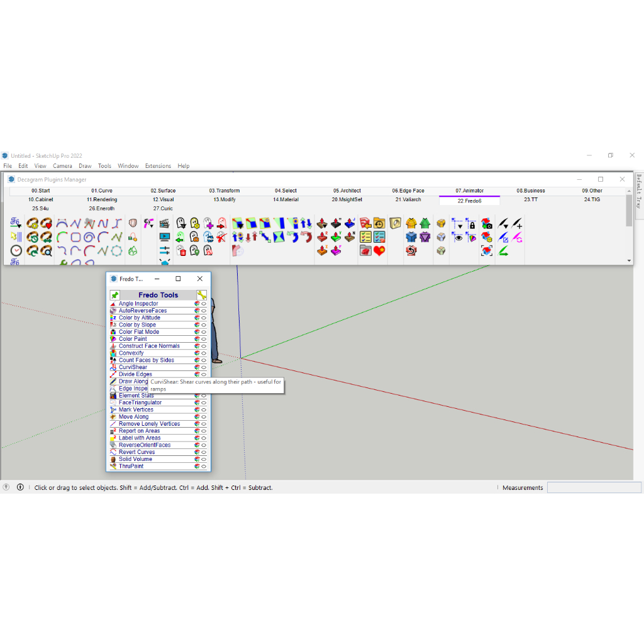This screenshot has height=644, width=644.
Task: Switch to the 13.Modify tab
Action: click(x=225, y=199)
